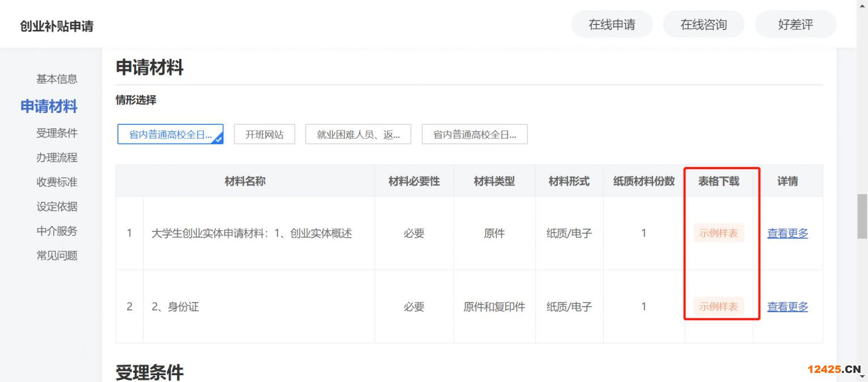This screenshot has width=868, height=382.
Task: Jump to 受理条件 sidebar item
Action: pos(57,133)
